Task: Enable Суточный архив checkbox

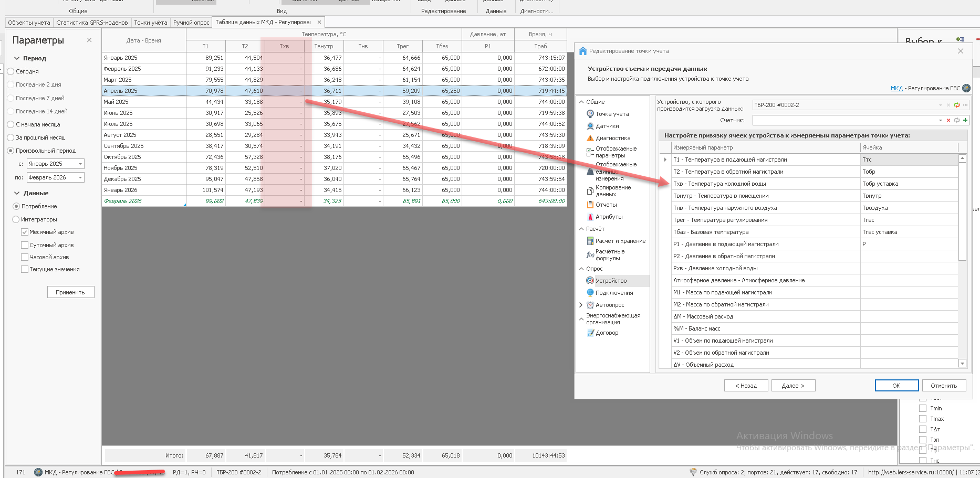Action: point(25,245)
